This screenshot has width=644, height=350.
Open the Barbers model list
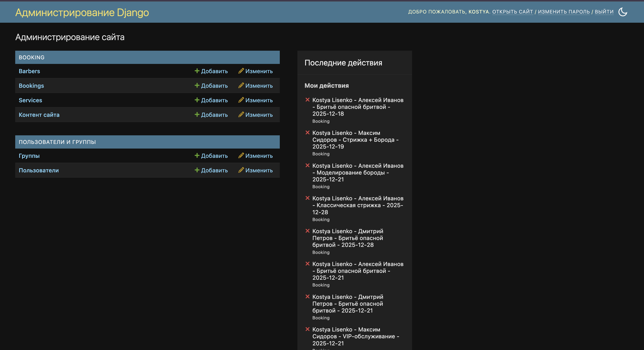pyautogui.click(x=29, y=71)
